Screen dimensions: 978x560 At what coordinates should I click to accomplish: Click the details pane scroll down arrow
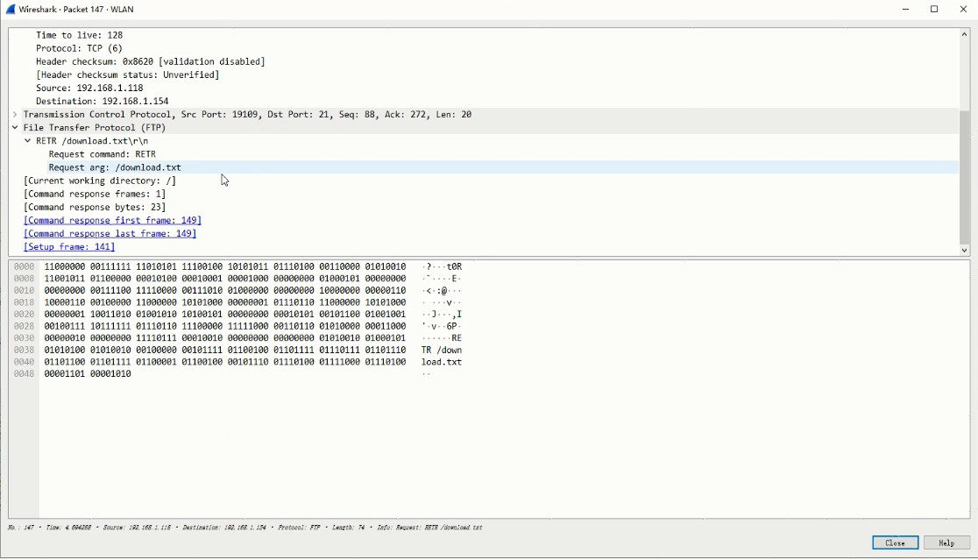pyautogui.click(x=964, y=250)
